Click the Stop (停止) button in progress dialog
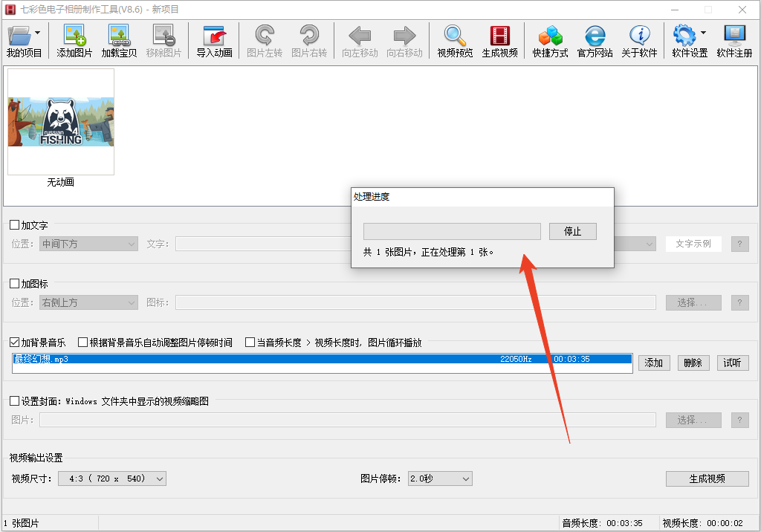Screen dimensions: 761x532 tap(572, 231)
